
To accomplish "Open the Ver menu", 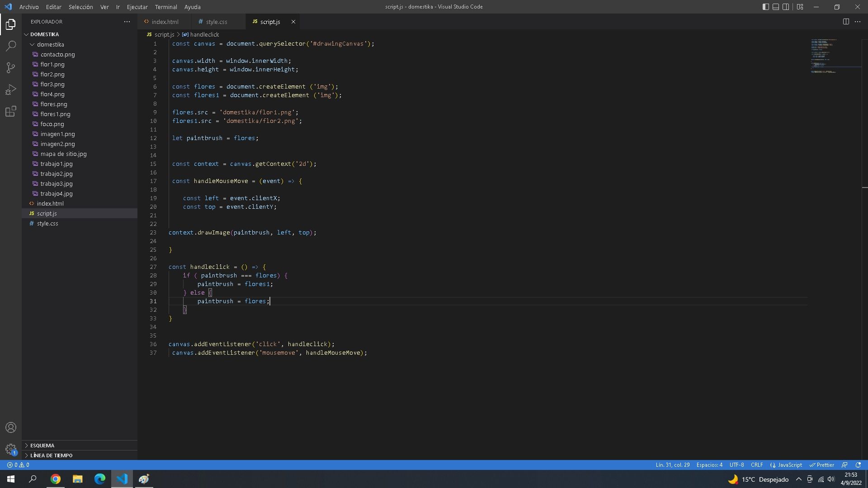I will coord(104,7).
